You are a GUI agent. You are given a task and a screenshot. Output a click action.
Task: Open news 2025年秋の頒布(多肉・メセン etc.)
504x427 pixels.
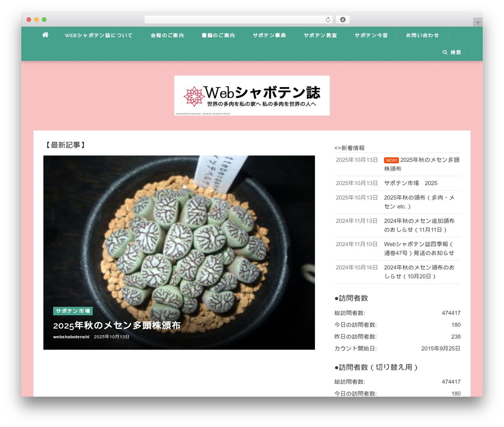[x=420, y=202]
